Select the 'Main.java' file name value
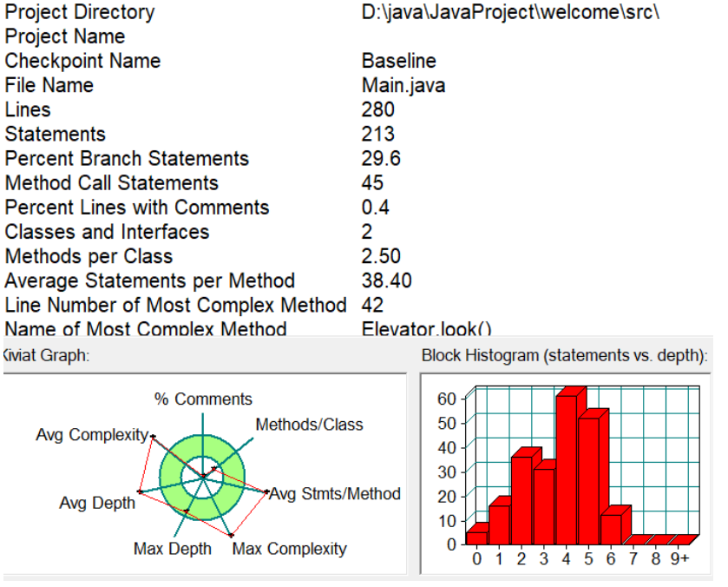Image resolution: width=728 pixels, height=587 pixels. [x=403, y=85]
